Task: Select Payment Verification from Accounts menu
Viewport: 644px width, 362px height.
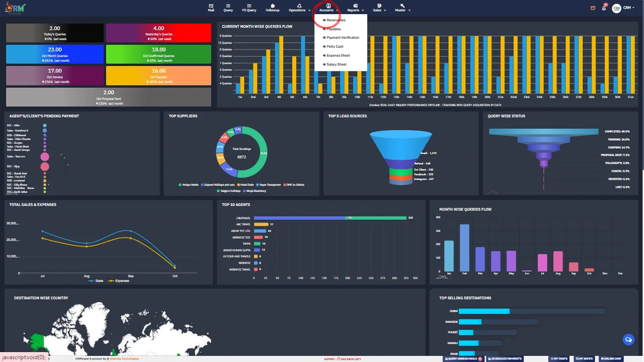Action: click(341, 38)
